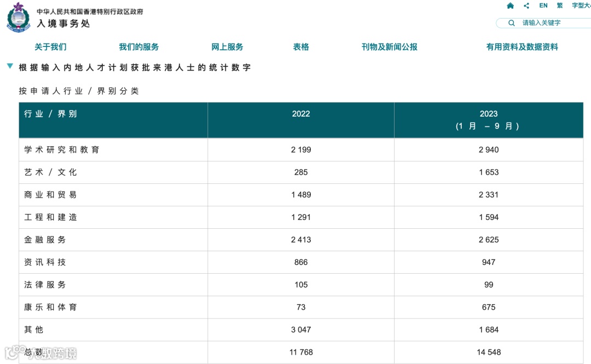Click the 2022 value 285 for 艺术/文化

(301, 172)
